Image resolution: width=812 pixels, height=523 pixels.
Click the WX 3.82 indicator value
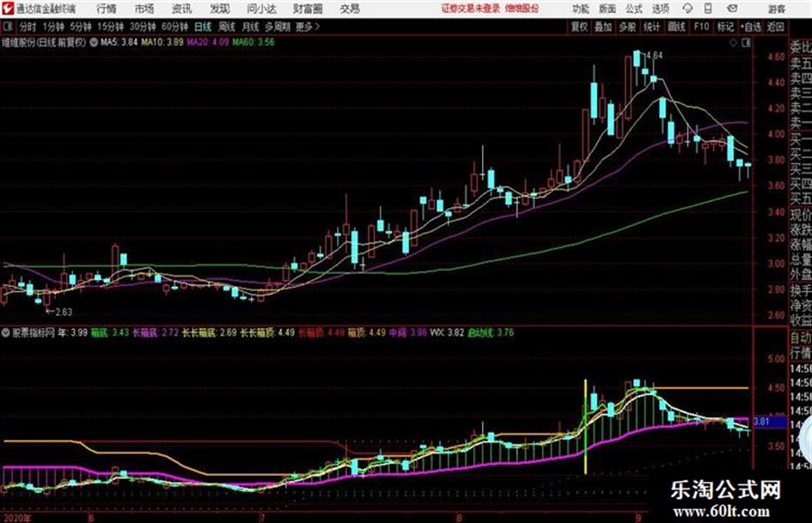[447, 332]
